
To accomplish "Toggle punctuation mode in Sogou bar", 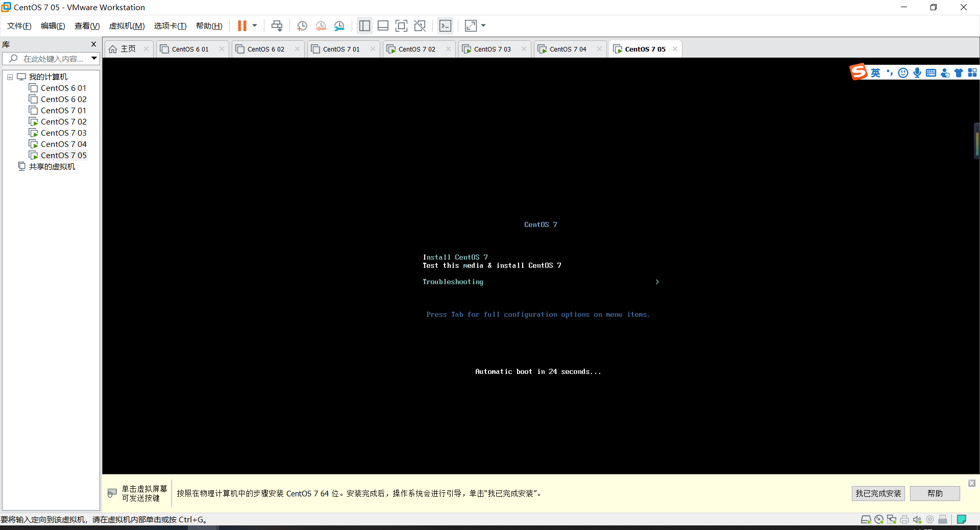I will [890, 73].
